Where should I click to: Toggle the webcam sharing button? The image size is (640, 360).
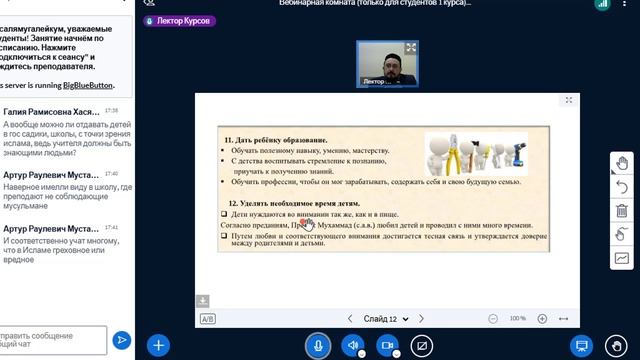[387, 346]
